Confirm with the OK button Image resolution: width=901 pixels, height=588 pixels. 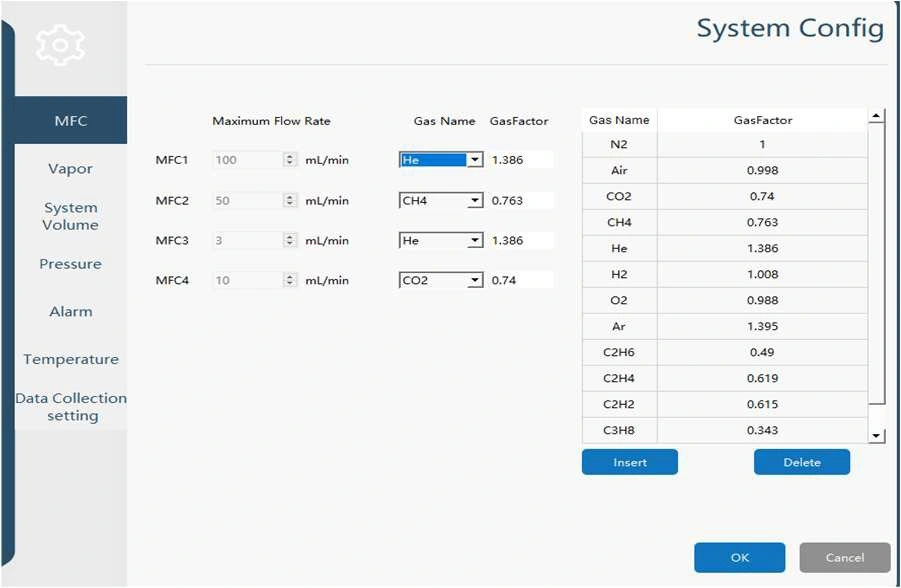point(739,558)
